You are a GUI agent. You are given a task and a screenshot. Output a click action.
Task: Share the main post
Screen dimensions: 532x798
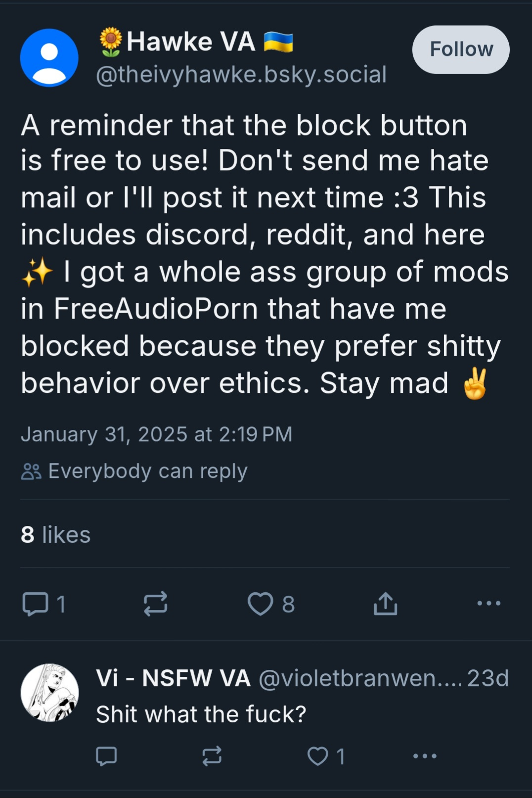tap(386, 604)
